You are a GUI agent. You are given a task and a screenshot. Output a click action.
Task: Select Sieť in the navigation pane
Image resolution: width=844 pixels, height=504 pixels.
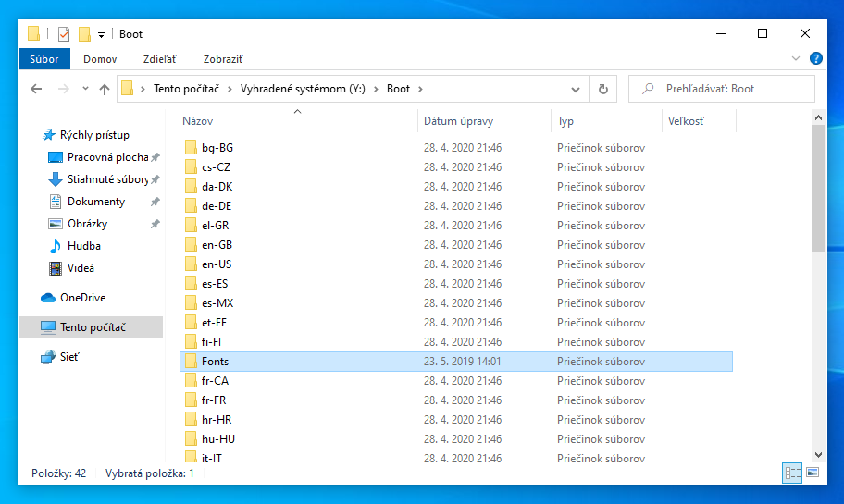pyautogui.click(x=69, y=357)
